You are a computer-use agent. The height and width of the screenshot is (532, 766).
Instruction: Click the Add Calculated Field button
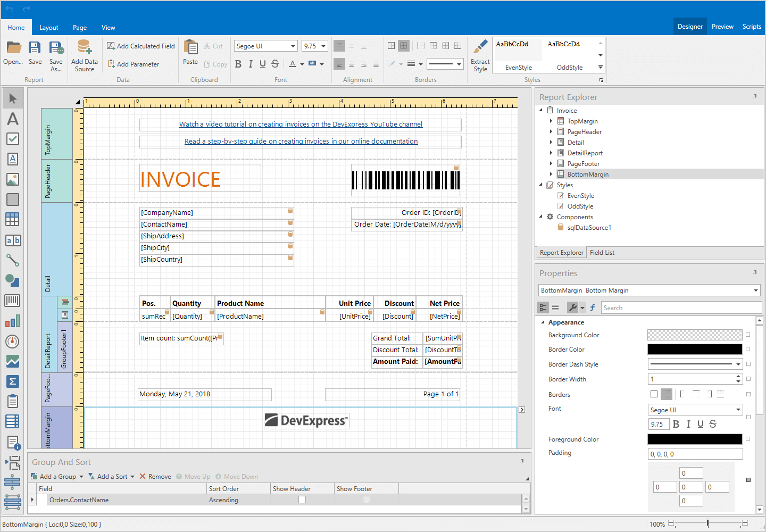tap(141, 46)
